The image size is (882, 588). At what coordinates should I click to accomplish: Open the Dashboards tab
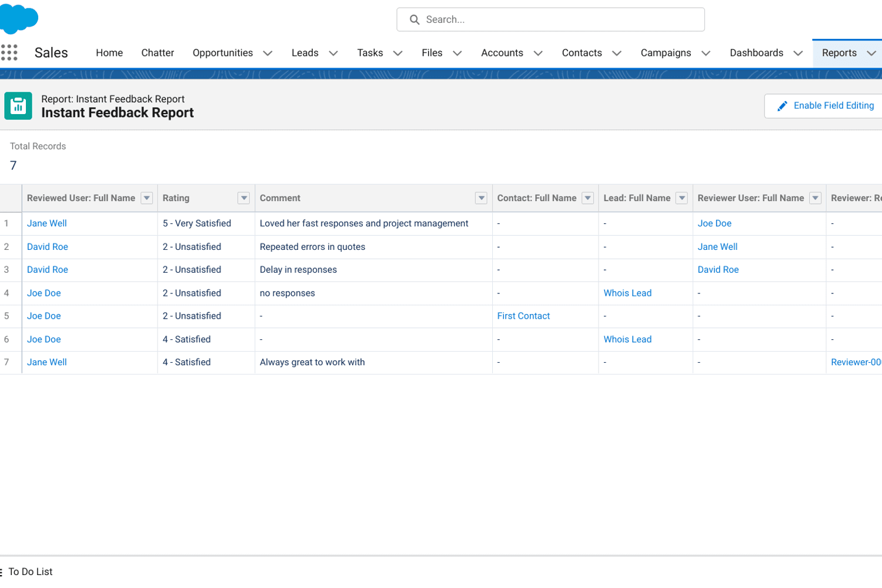pyautogui.click(x=756, y=53)
